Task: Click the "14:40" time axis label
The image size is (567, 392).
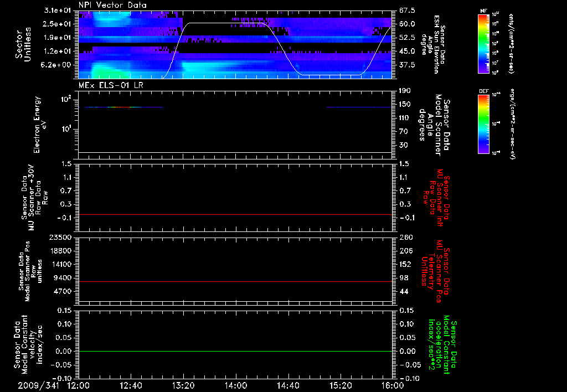Action: pos(288,385)
